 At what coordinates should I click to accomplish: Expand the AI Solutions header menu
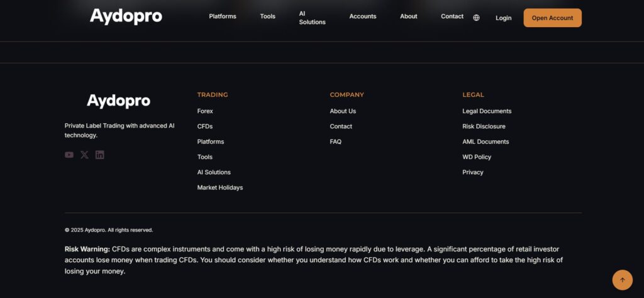pos(312,18)
